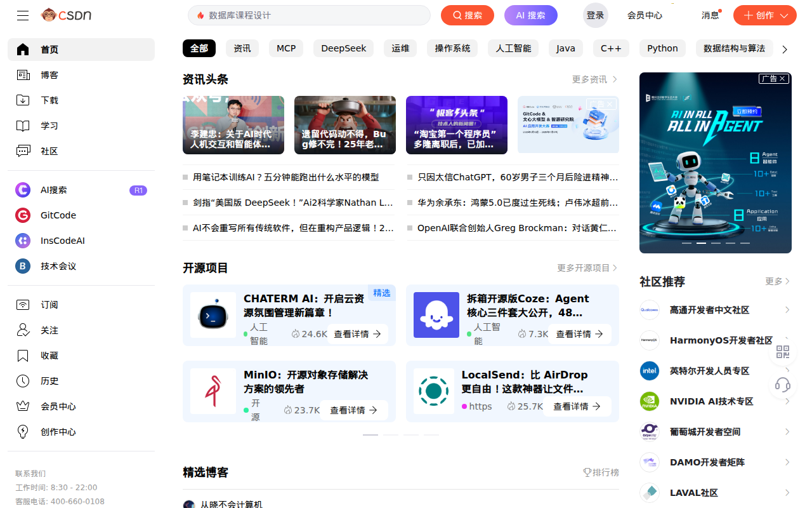
Task: Open chevron beside 高通开发者中文社区
Action: 787,310
